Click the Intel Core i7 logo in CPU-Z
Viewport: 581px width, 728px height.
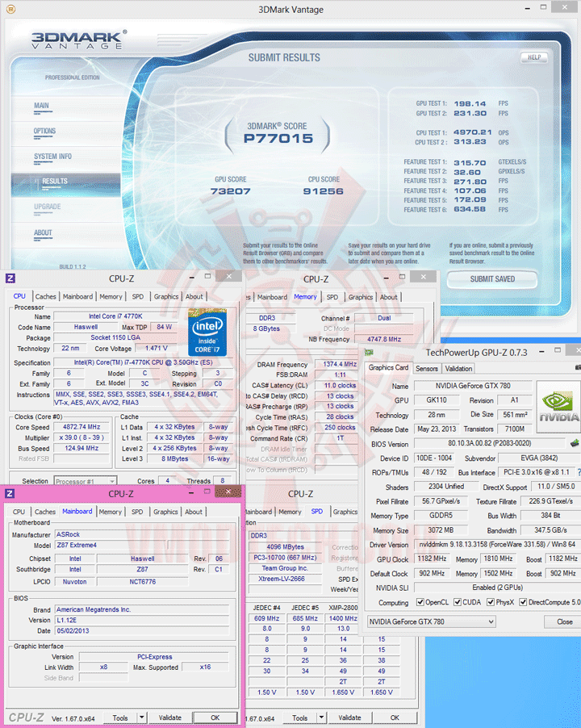[x=207, y=333]
